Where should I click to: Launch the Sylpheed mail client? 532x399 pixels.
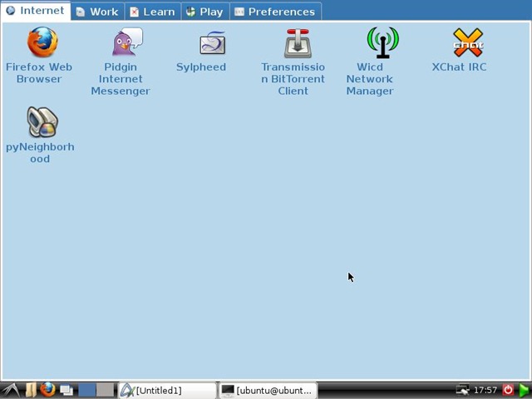pyautogui.click(x=212, y=42)
